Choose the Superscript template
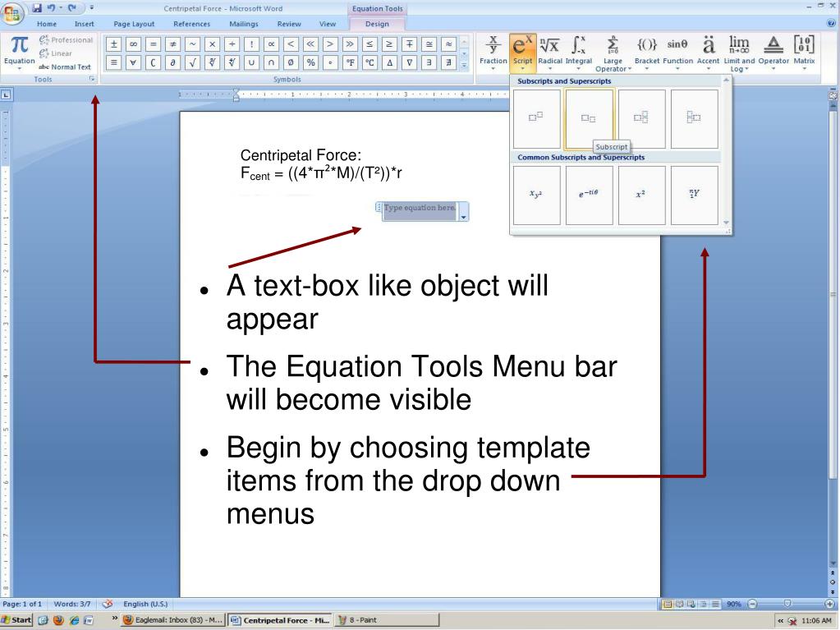 (536, 119)
